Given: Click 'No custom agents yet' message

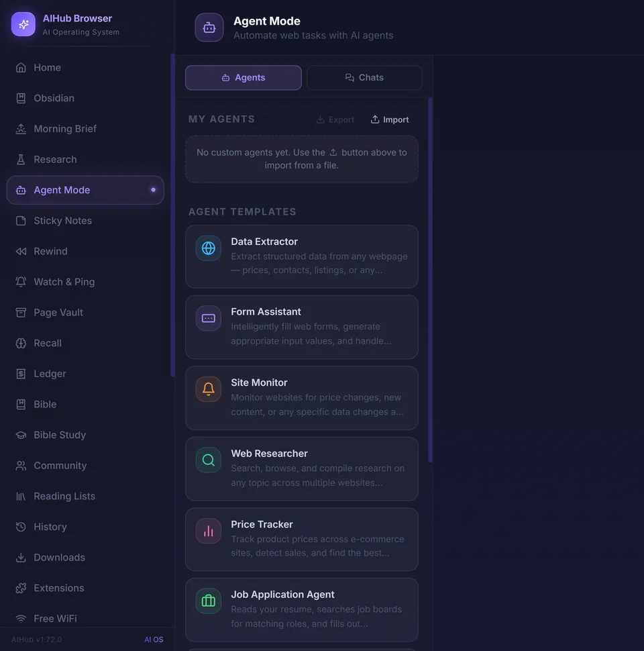Looking at the screenshot, I should 302,159.
